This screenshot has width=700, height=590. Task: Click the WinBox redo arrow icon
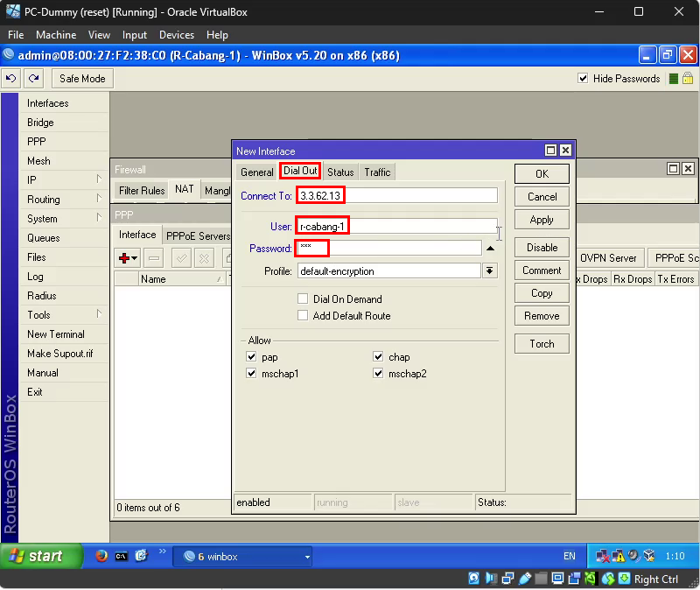[x=33, y=79]
